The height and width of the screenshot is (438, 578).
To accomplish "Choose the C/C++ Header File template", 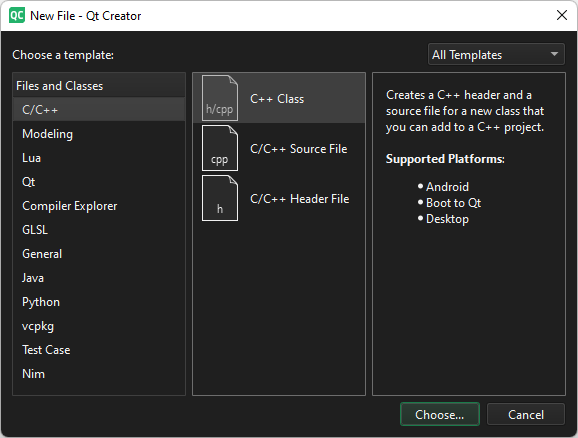I will point(279,198).
